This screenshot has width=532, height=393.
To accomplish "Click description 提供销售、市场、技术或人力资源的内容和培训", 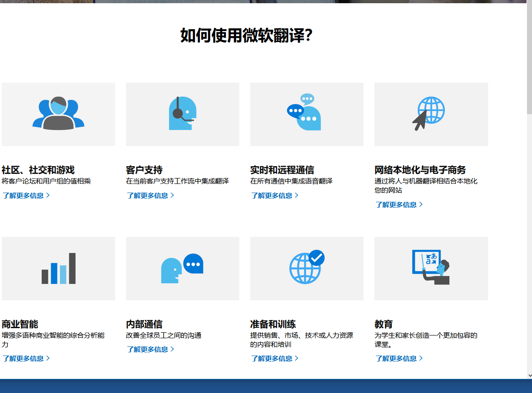I will (x=302, y=340).
